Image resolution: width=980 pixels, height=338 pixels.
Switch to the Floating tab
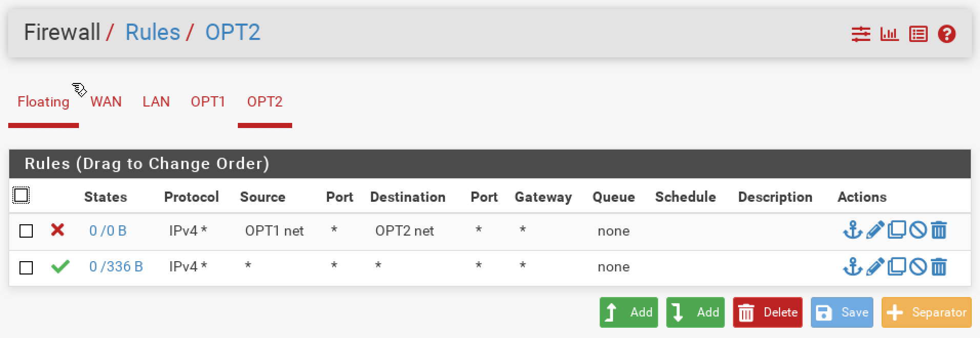pos(44,102)
